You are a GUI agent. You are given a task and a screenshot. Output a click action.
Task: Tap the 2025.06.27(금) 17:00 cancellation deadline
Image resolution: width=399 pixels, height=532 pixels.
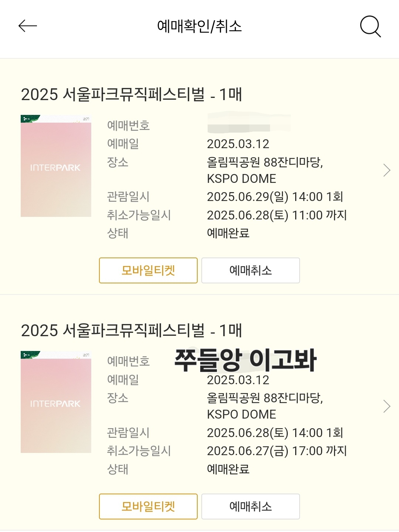pyautogui.click(x=277, y=451)
